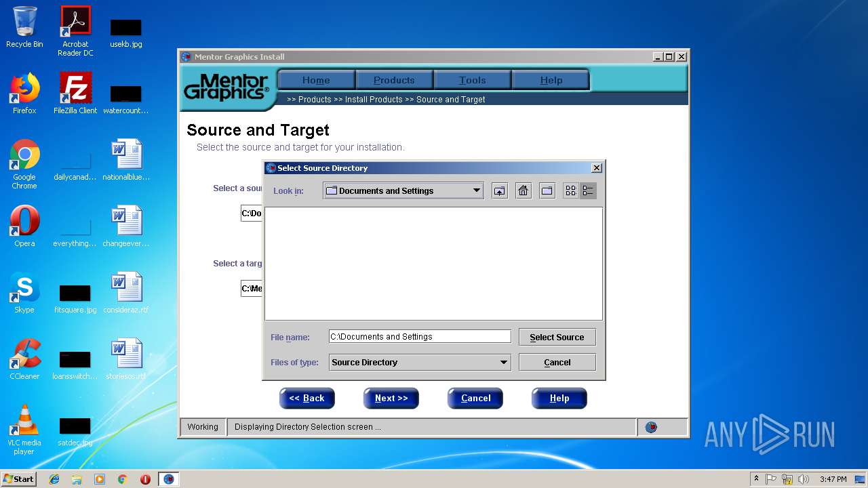Close the Mentor Graphics Install window
The image size is (868, 488).
(682, 57)
